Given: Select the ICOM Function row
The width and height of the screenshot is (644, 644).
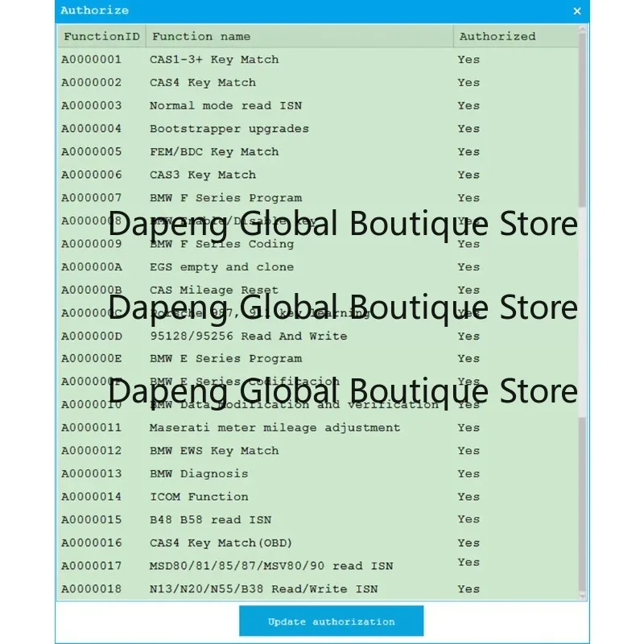Looking at the screenshot, I should (x=318, y=497).
